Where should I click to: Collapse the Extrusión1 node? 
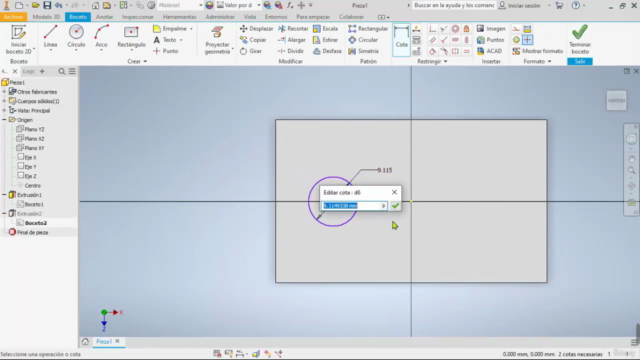4,195
